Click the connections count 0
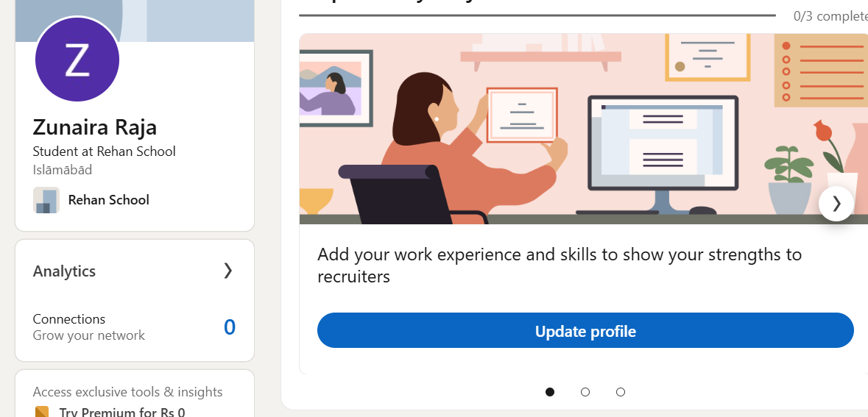Viewport: 868px width, 417px height. pyautogui.click(x=229, y=327)
